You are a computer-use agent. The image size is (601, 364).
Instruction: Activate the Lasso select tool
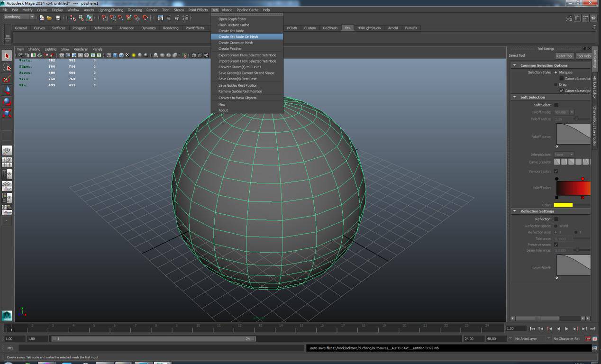point(7,67)
